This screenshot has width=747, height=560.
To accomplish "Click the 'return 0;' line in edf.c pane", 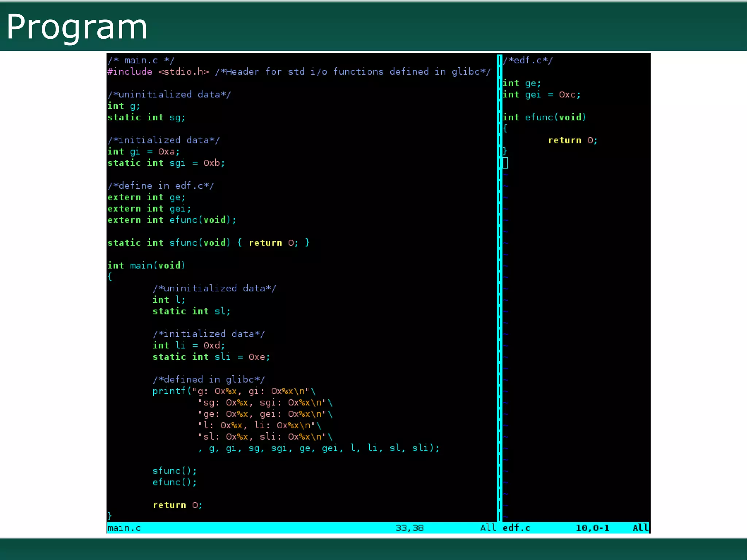I will tap(573, 140).
